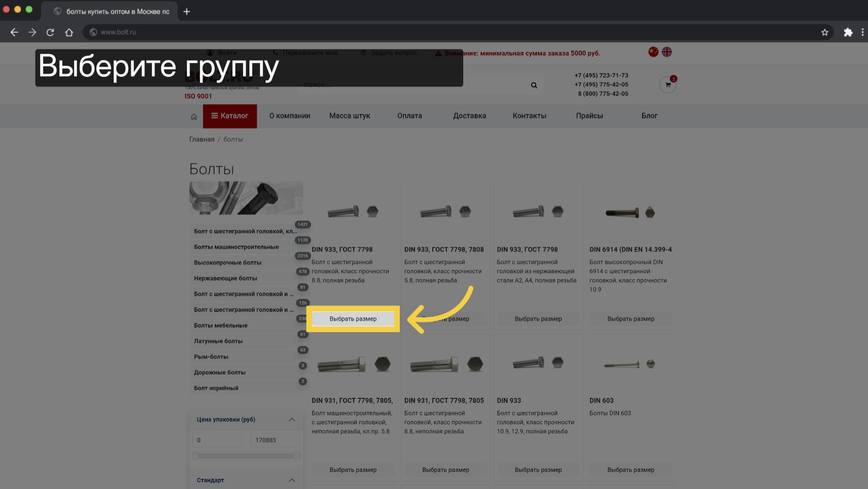Click the browser forward arrow
868x489 pixels.
(x=32, y=32)
